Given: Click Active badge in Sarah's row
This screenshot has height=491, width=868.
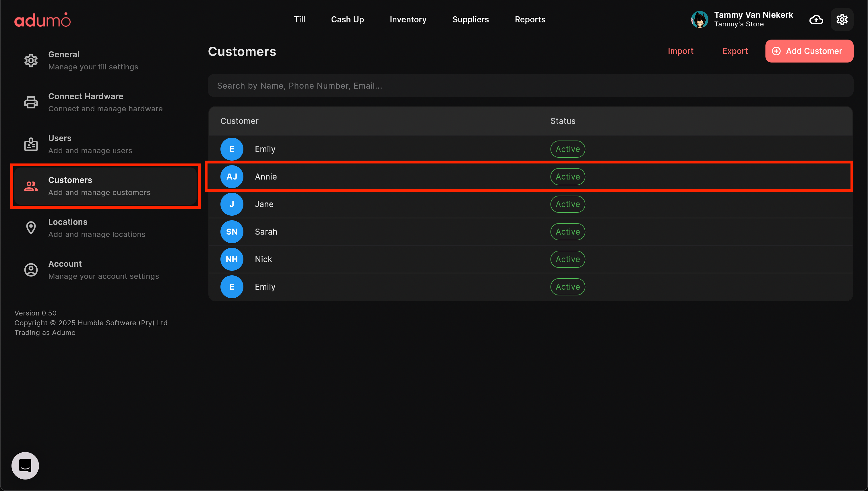Looking at the screenshot, I should pos(568,232).
